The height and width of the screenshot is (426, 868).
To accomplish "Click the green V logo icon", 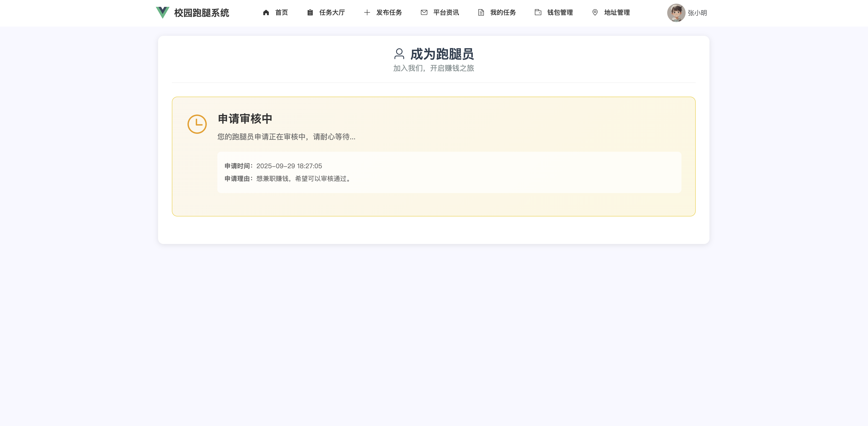I will (162, 12).
